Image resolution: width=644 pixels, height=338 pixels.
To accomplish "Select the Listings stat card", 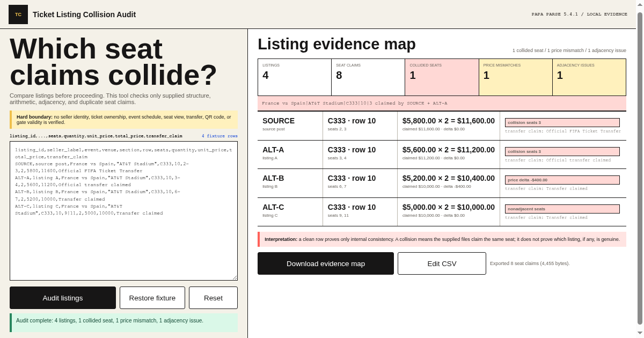I will coord(295,77).
